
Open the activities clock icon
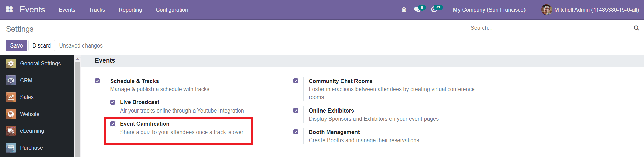click(434, 10)
